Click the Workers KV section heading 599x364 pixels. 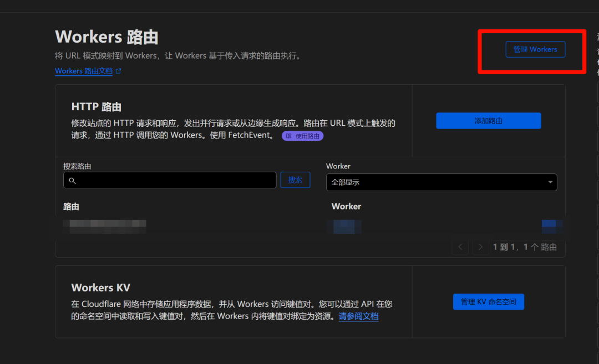click(x=101, y=288)
